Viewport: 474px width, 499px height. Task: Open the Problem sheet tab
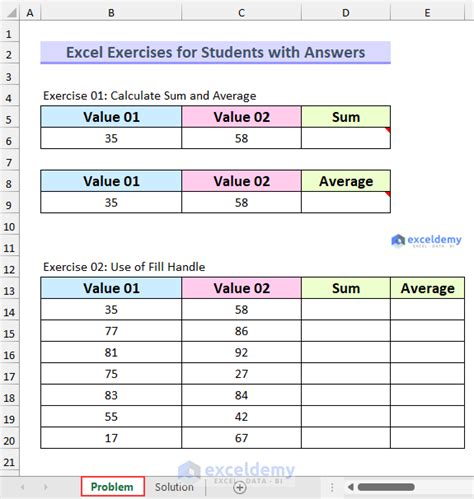[112, 487]
